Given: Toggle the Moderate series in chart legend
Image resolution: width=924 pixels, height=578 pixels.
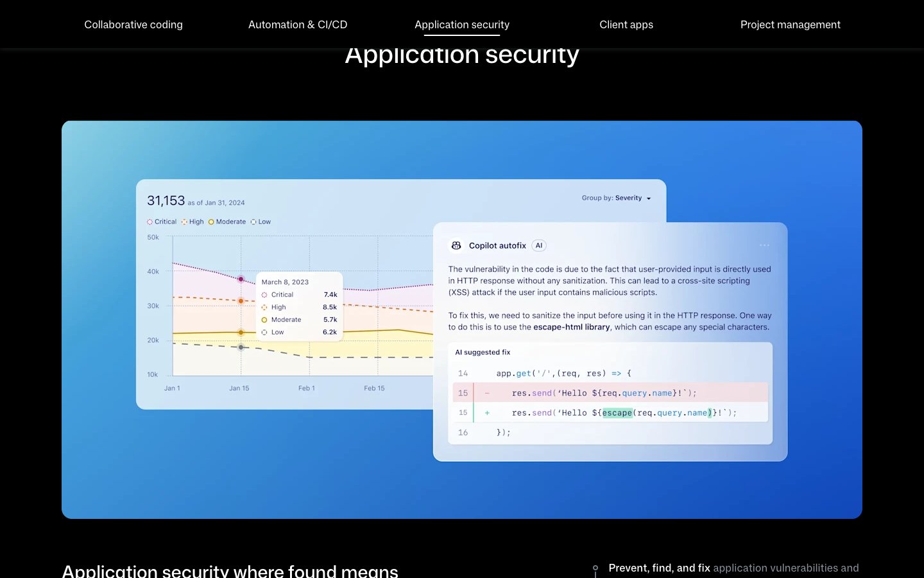Looking at the screenshot, I should 227,222.
